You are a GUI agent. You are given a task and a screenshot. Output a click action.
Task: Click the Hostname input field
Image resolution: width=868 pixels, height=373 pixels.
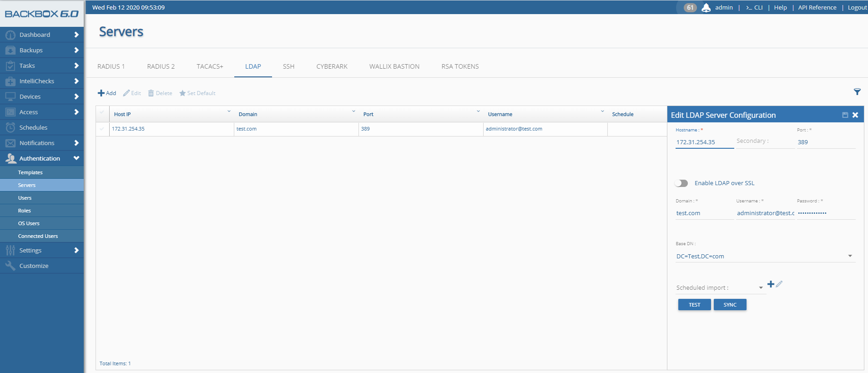click(704, 142)
